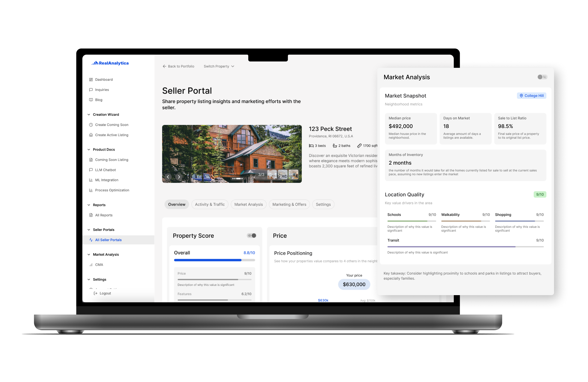588x382 pixels.
Task: Open the Switch Property dropdown
Action: 219,66
